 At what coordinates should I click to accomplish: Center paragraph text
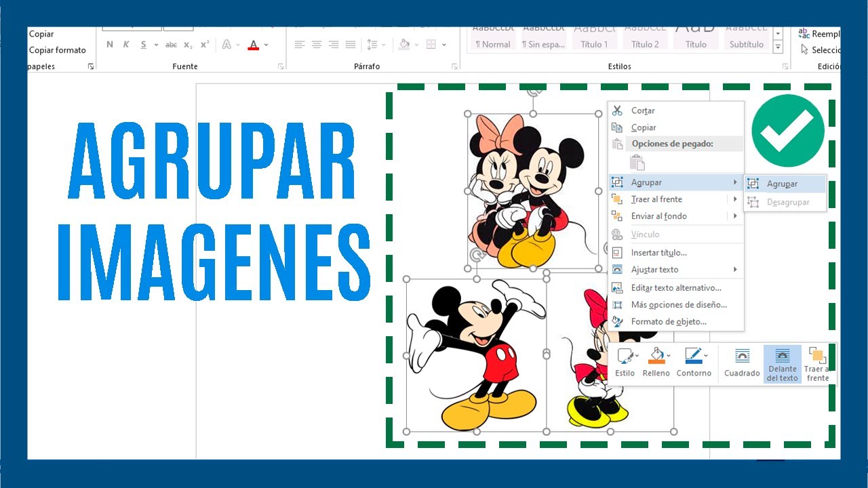coord(317,45)
